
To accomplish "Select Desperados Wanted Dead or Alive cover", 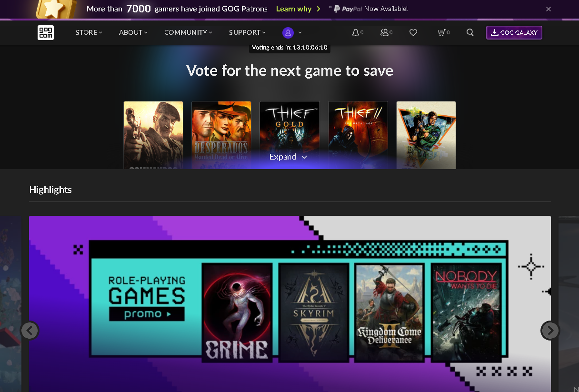I will [x=221, y=135].
